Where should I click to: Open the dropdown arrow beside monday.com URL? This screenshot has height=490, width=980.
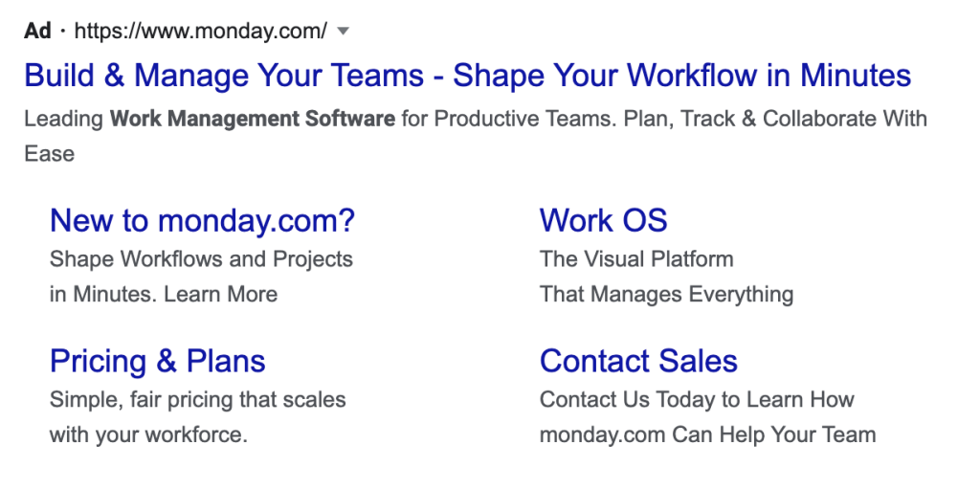click(344, 32)
